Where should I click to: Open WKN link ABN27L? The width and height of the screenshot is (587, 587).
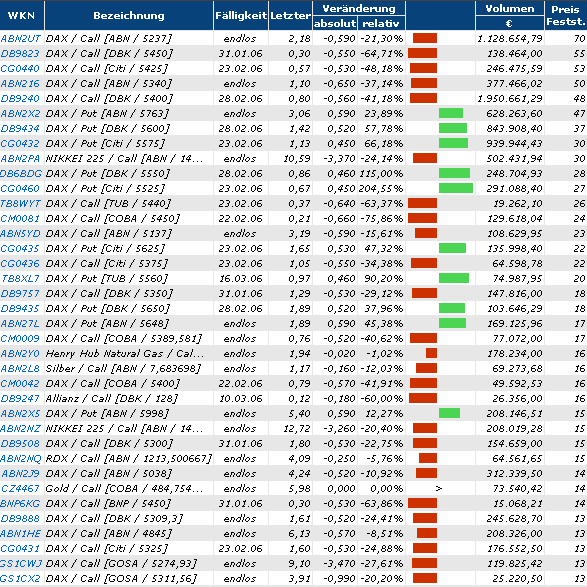tap(20, 323)
